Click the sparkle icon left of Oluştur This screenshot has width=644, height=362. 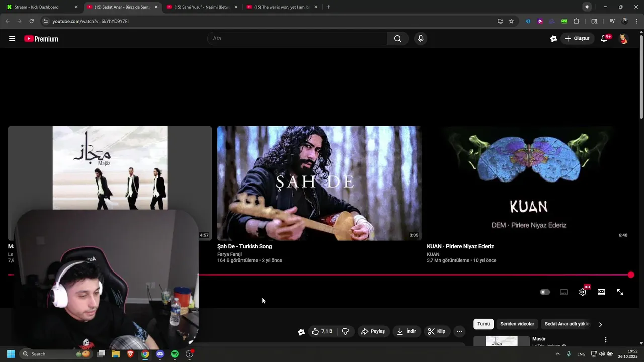tap(553, 39)
